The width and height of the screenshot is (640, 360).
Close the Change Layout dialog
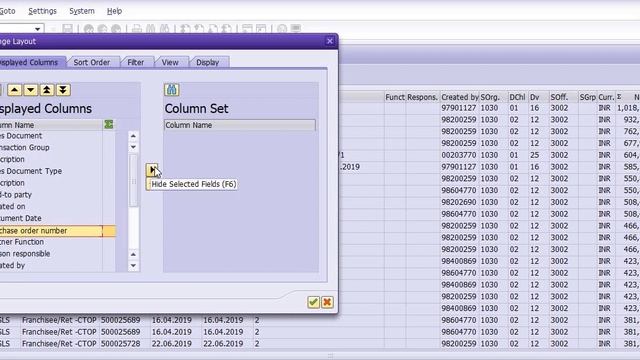click(x=330, y=41)
